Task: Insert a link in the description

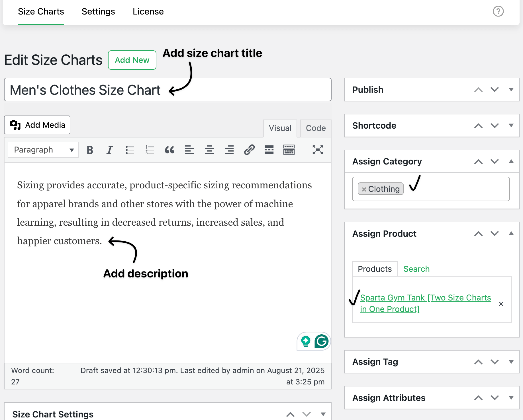Action: point(249,150)
